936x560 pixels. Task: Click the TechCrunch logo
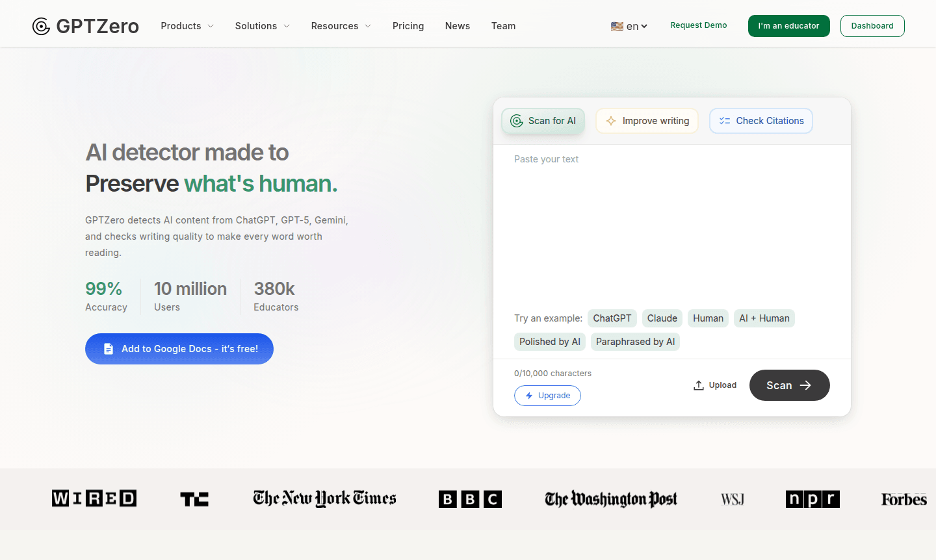[194, 499]
